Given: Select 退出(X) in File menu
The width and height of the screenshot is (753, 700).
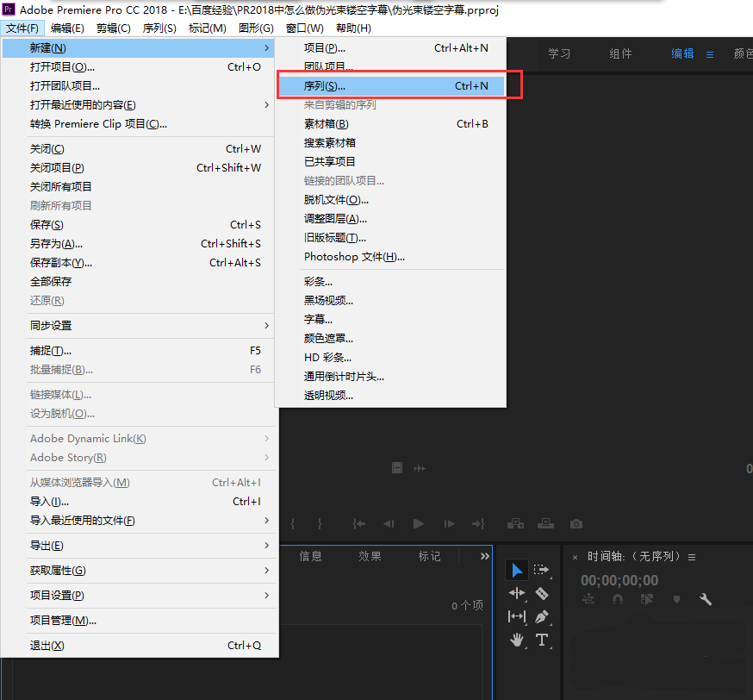Looking at the screenshot, I should 139,645.
